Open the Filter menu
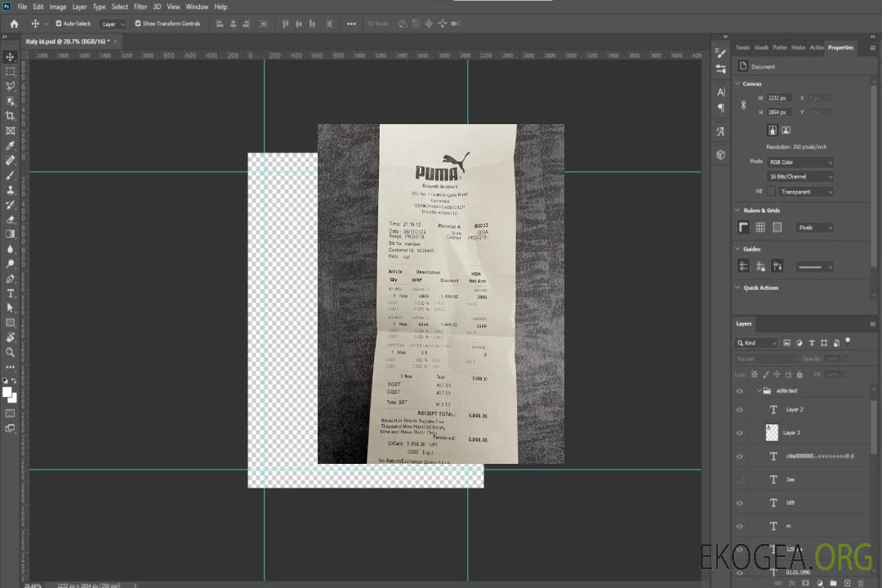 click(x=140, y=7)
